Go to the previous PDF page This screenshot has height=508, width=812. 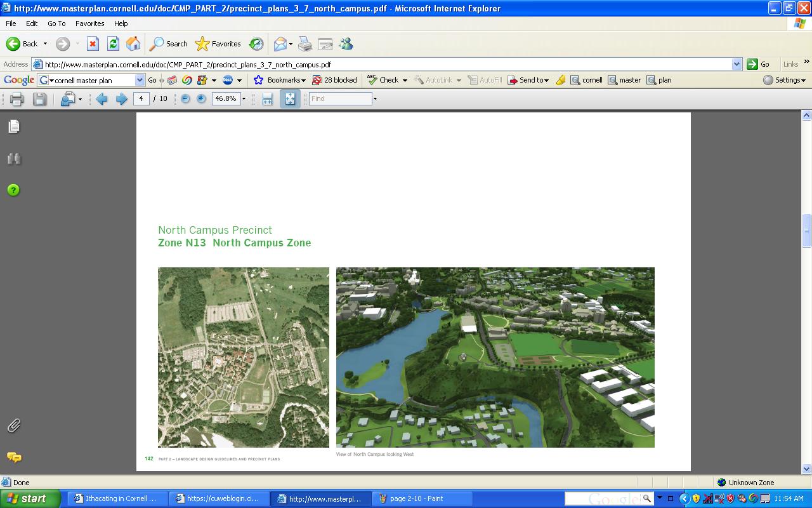[x=101, y=98]
